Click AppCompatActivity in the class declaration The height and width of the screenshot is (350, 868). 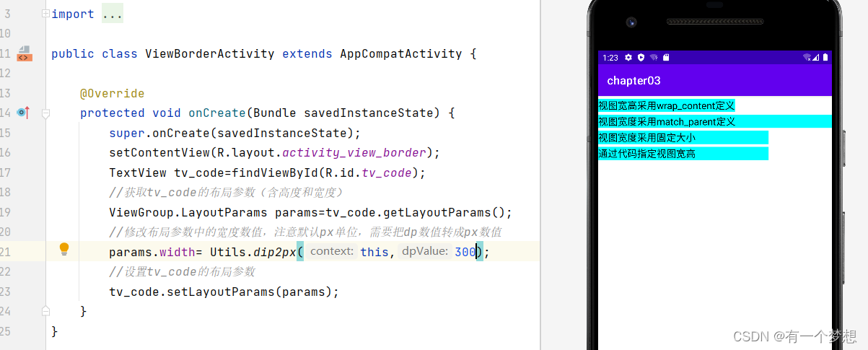pos(400,53)
